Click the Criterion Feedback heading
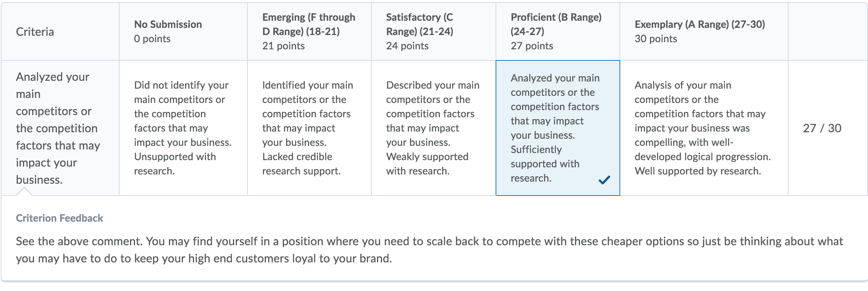 coord(59,218)
